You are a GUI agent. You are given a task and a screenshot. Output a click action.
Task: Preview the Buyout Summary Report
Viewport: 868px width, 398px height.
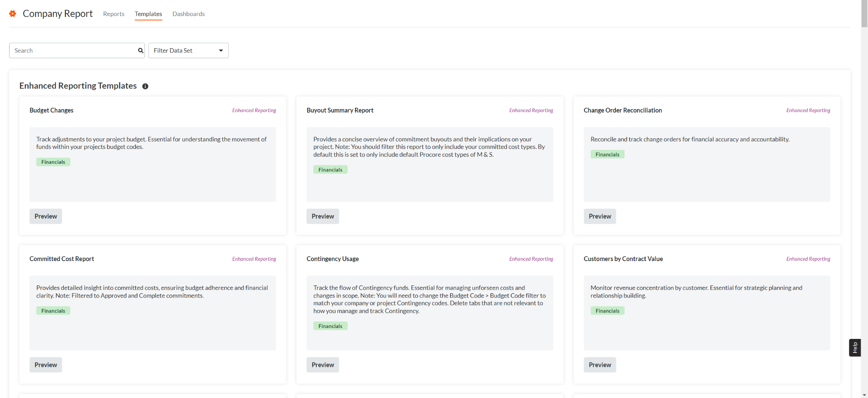pyautogui.click(x=322, y=216)
